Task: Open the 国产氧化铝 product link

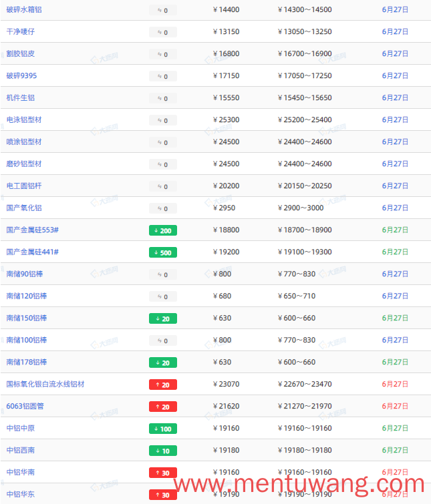Action: click(x=24, y=208)
